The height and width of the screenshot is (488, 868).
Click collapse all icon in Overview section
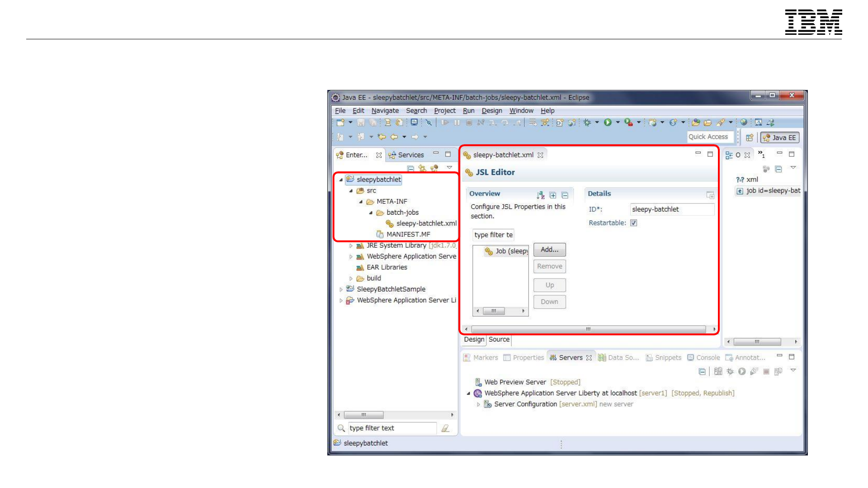pyautogui.click(x=565, y=195)
